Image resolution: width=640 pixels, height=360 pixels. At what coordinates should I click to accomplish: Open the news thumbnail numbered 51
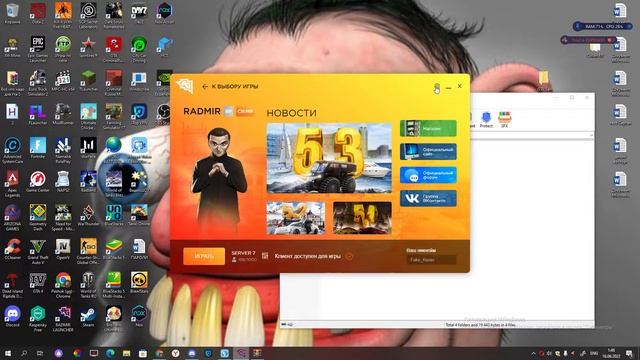[362, 218]
